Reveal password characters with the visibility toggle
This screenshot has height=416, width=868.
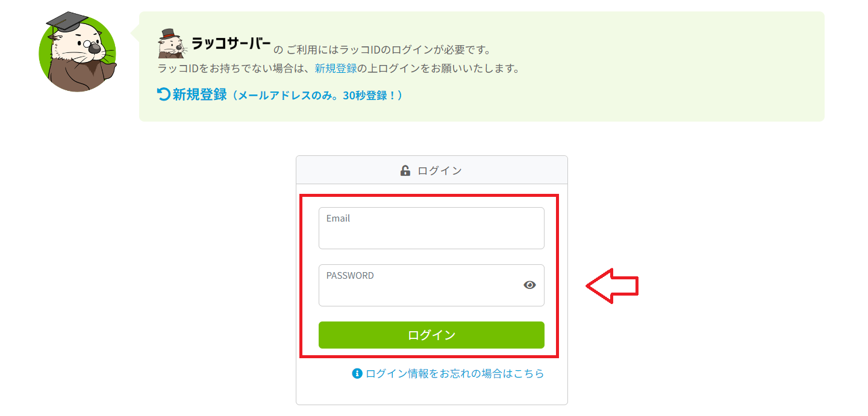pyautogui.click(x=530, y=285)
